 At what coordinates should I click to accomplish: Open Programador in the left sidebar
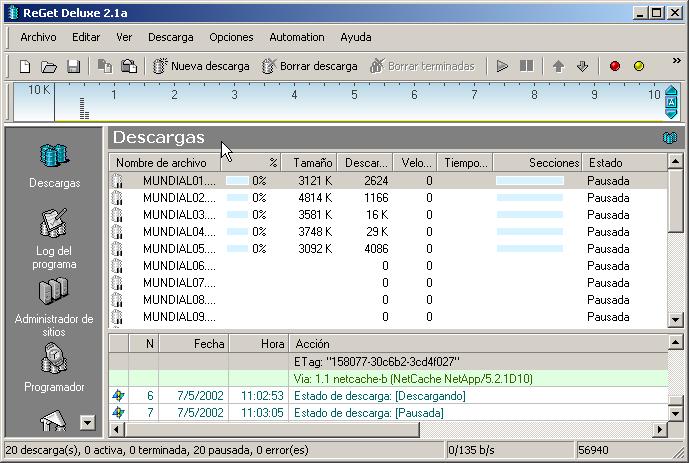54,368
